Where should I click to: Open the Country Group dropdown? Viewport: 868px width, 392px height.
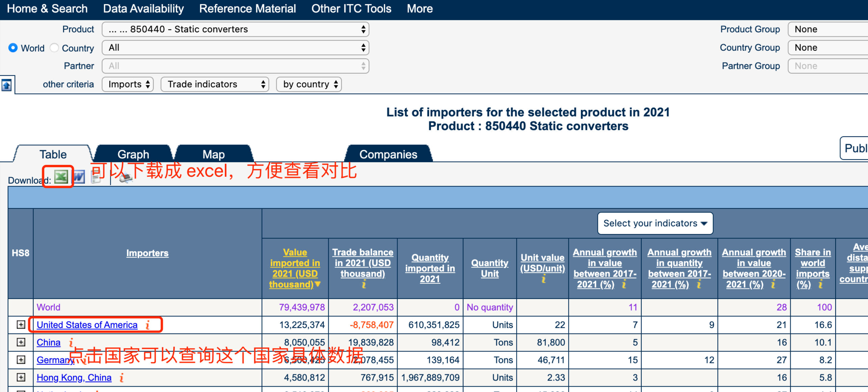pyautogui.click(x=828, y=48)
